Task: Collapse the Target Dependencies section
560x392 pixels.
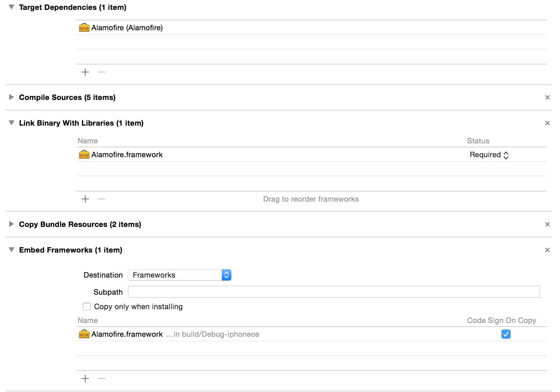Action: tap(12, 7)
